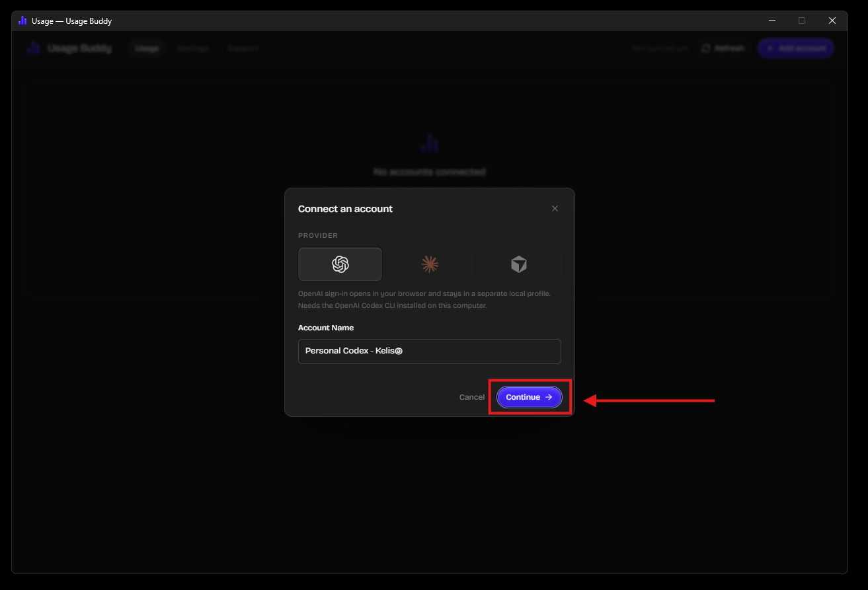Open the Add account button
Viewport: 868px width, 590px height.
tap(796, 48)
